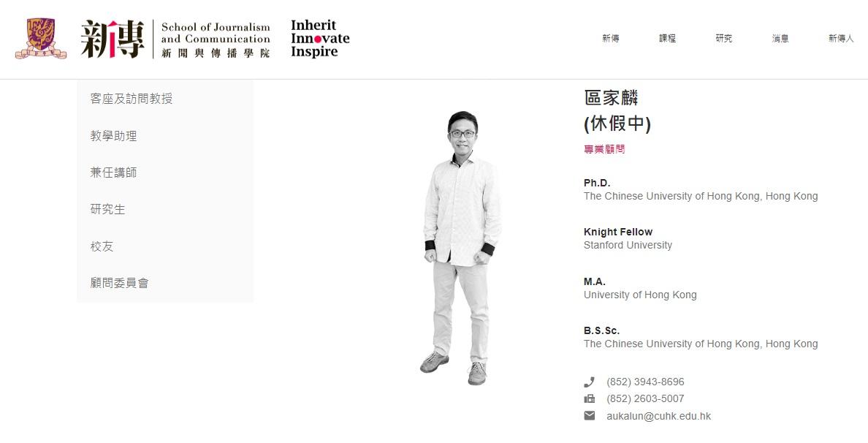The image size is (868, 443).
Task: Click the 專業顧問 category label
Action: coord(604,149)
